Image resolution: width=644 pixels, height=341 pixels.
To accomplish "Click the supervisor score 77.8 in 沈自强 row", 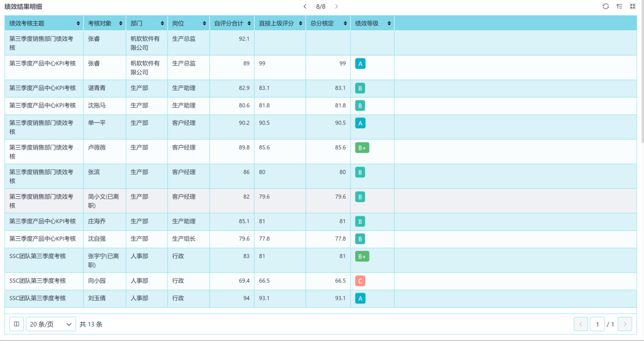I will [x=264, y=239].
